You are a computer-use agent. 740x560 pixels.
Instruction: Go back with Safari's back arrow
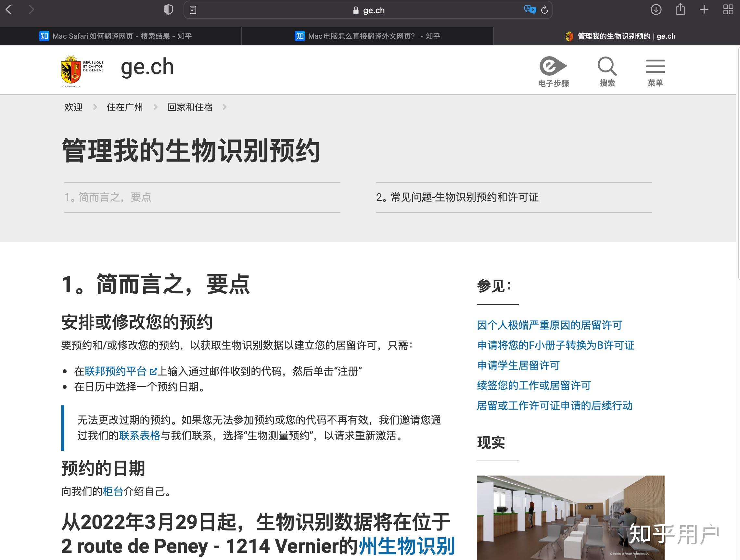click(9, 10)
